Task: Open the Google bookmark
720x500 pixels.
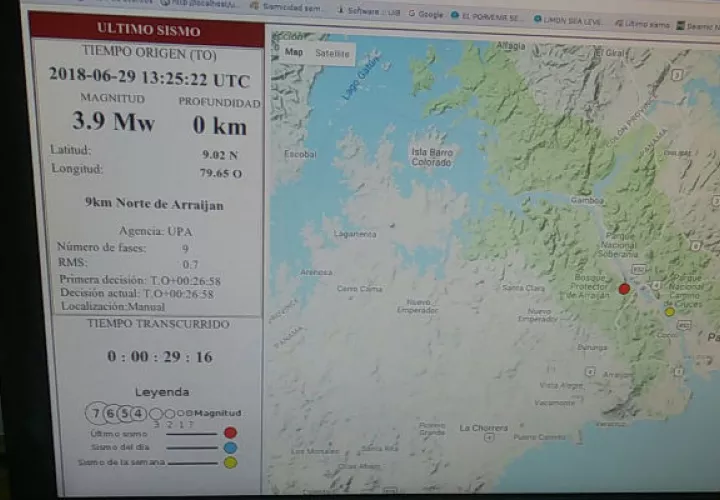Action: point(426,14)
